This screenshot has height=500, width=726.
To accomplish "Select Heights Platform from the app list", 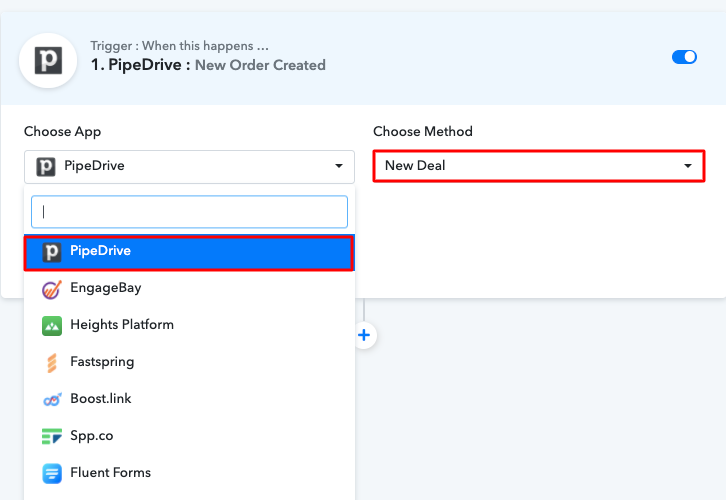I will 189,325.
